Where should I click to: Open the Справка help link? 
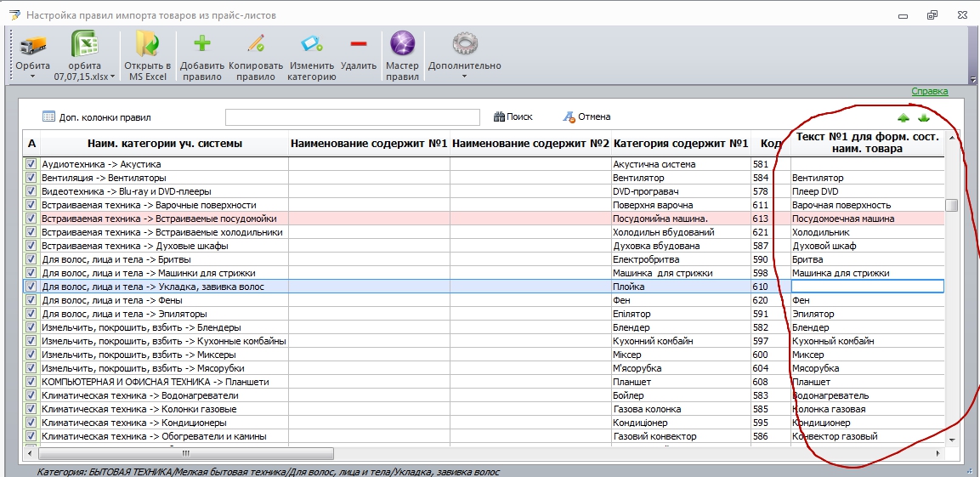(x=929, y=91)
